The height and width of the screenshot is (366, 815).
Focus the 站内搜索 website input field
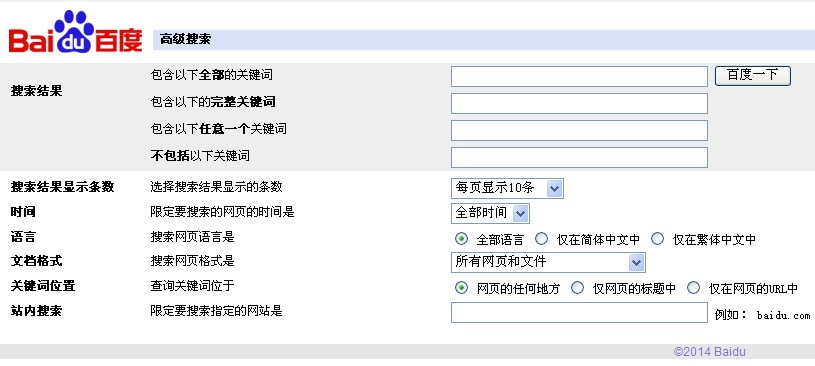click(x=579, y=312)
